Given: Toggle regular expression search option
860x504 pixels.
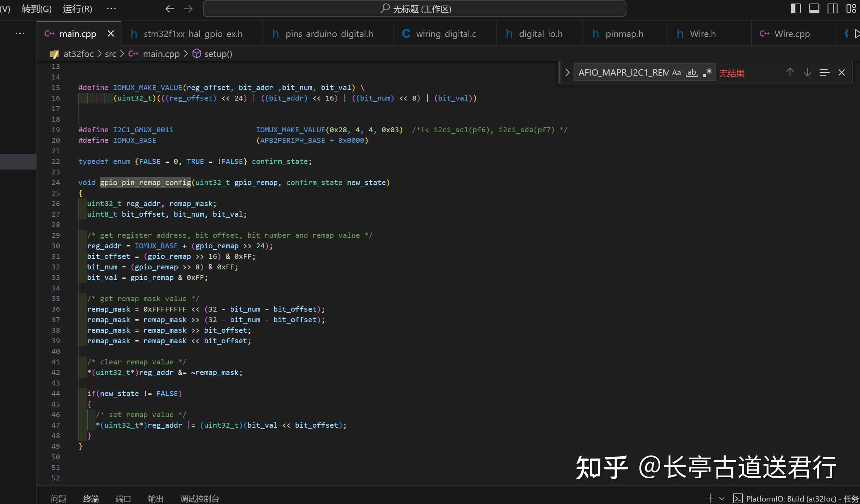Looking at the screenshot, I should 707,72.
